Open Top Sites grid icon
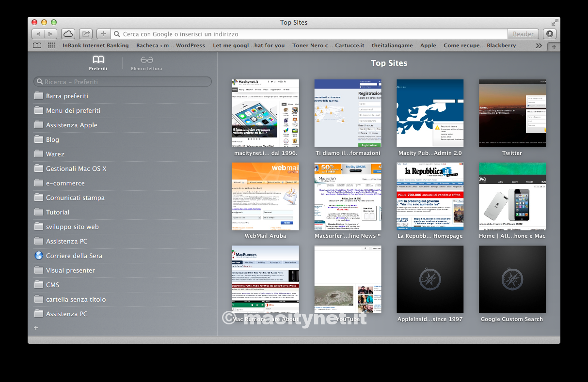 coord(51,46)
